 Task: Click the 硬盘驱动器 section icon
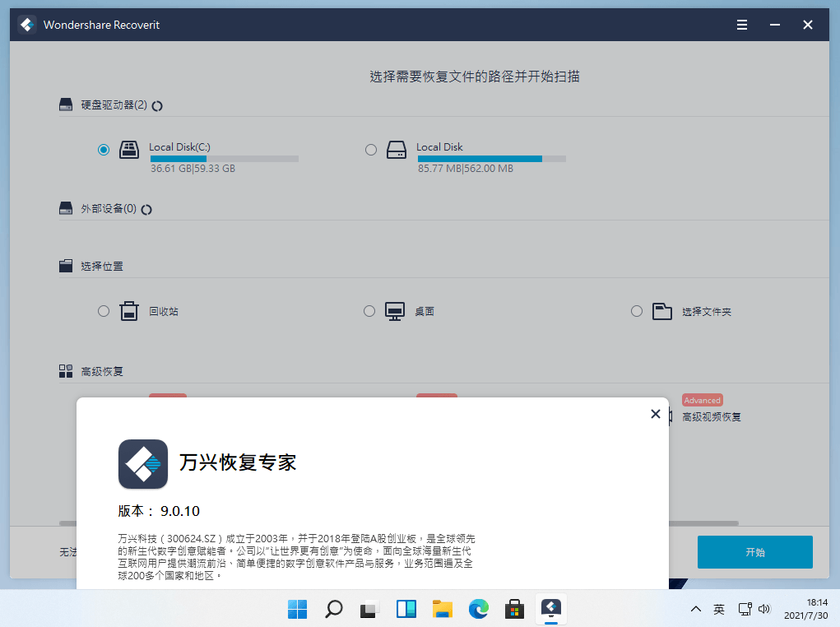65,104
